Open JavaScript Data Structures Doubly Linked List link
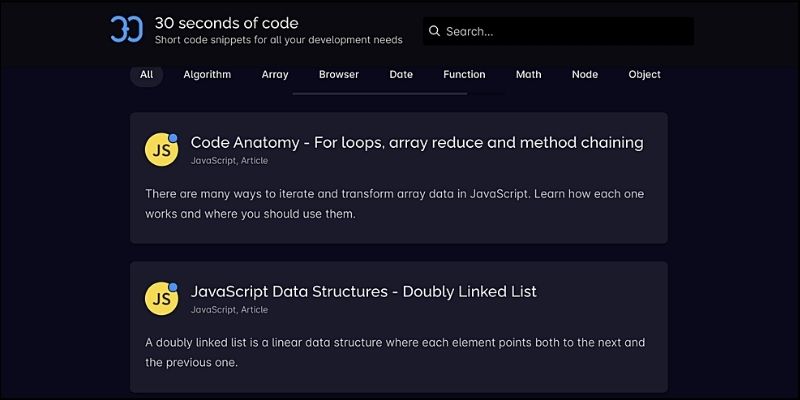This screenshot has height=400, width=800. [363, 291]
